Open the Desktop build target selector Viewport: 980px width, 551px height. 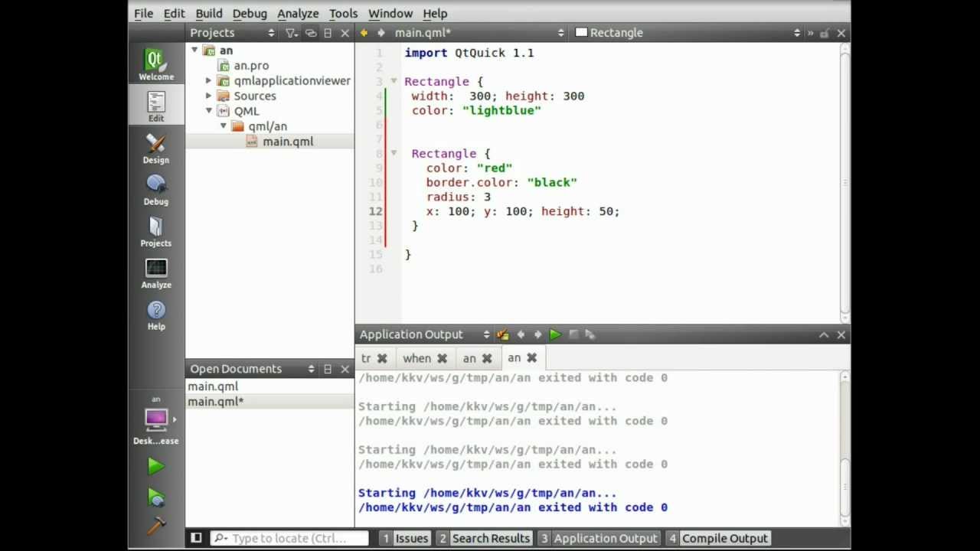156,421
